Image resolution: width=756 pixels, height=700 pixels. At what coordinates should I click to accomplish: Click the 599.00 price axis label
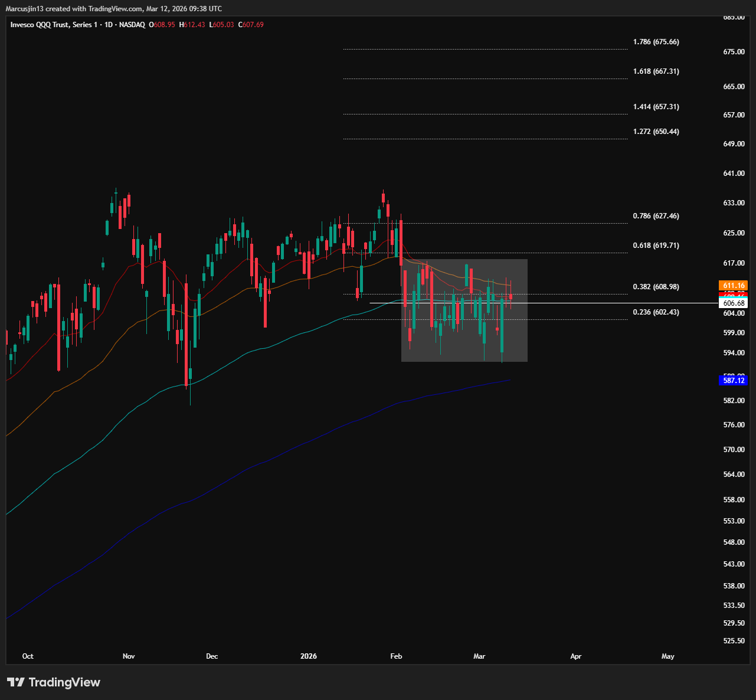734,333
